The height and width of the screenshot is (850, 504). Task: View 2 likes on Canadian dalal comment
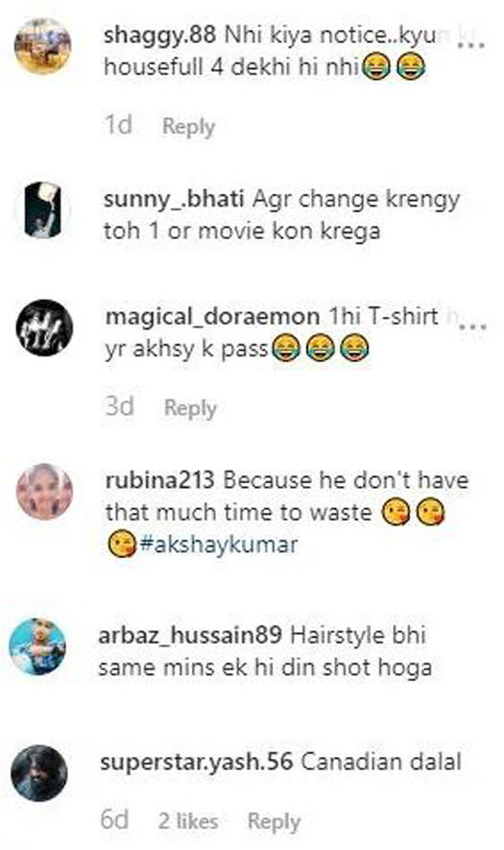(188, 821)
